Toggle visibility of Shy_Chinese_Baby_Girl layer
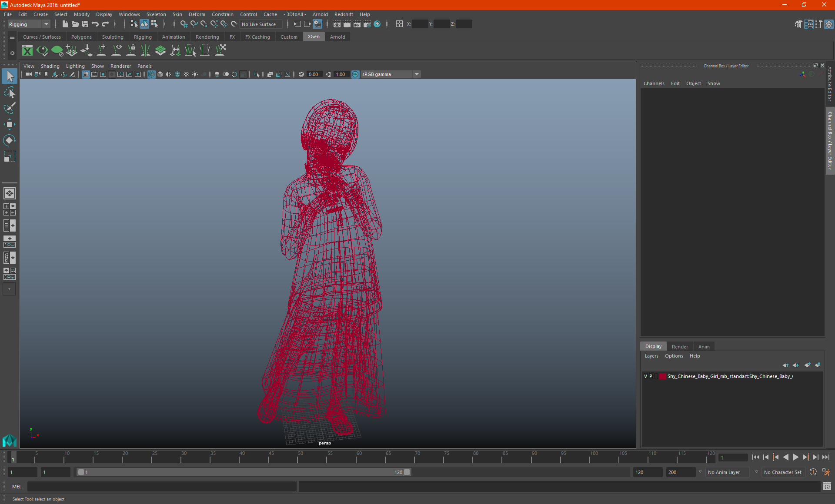This screenshot has width=835, height=504. tap(645, 376)
